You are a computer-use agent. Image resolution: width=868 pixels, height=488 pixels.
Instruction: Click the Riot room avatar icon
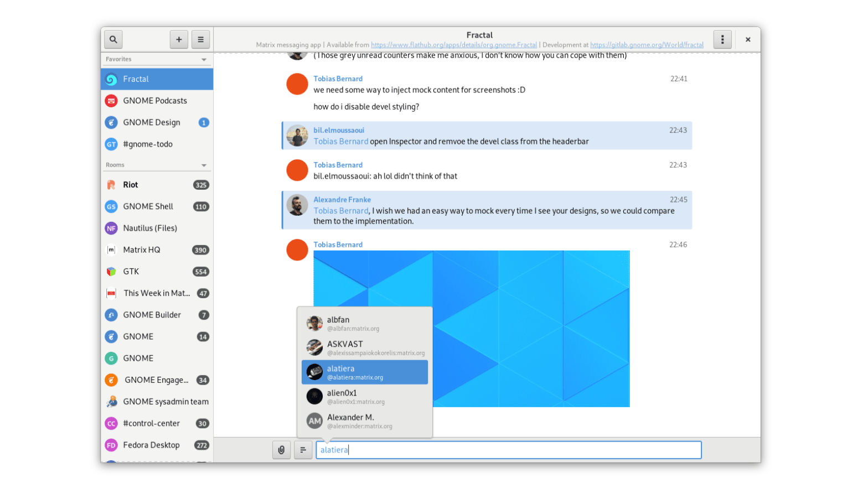(x=111, y=185)
